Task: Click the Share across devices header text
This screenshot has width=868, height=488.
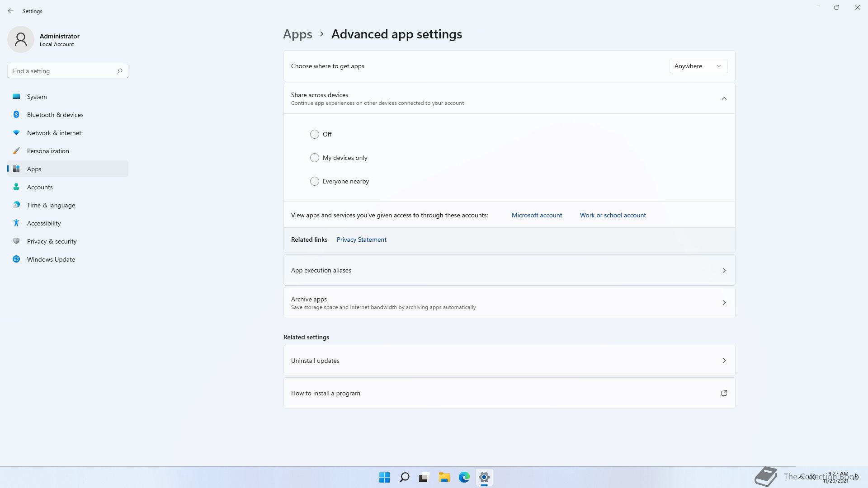Action: click(x=320, y=95)
